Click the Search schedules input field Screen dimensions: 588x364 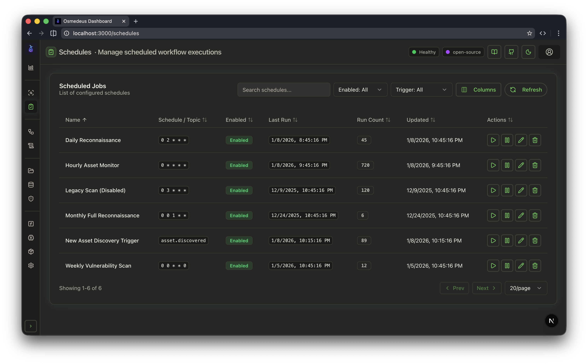click(x=284, y=90)
